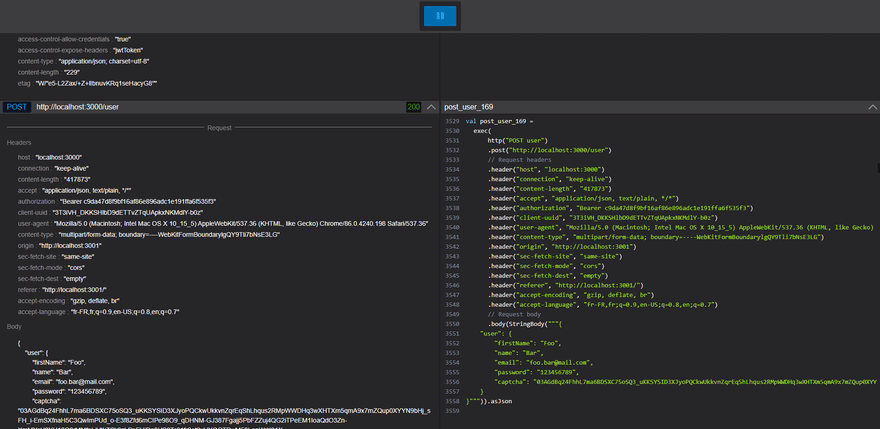Viewport: 880px width, 429px height.
Task: Collapse the POST localhost:3000/user request section
Action: (431, 107)
